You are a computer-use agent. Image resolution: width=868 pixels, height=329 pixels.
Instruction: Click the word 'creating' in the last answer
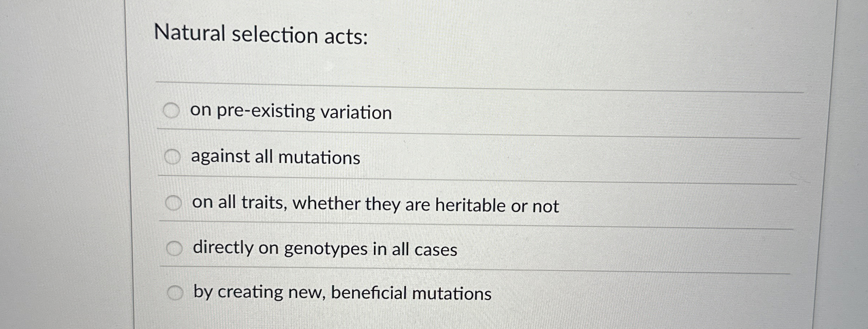(x=250, y=292)
